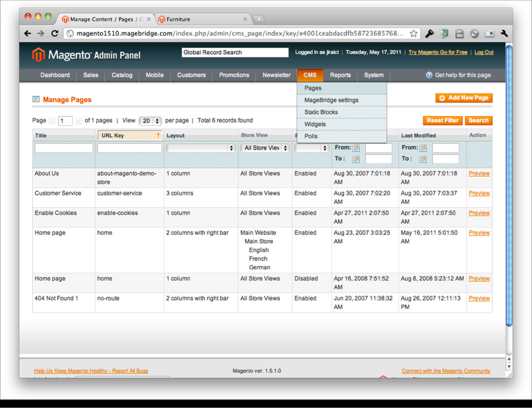Reload the page with the refresh icon
532x410 pixels.
[55, 34]
